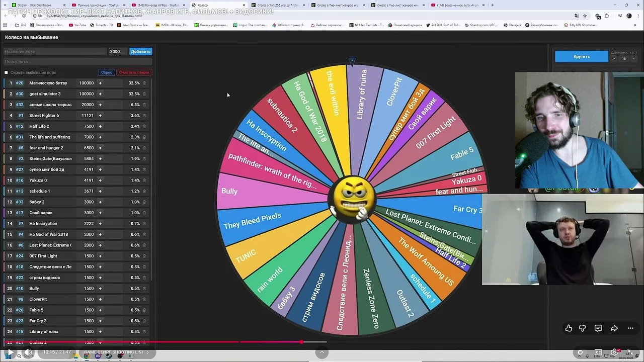Click the browser translate page icon
Viewport: 644px width, 362px height.
pos(577,16)
